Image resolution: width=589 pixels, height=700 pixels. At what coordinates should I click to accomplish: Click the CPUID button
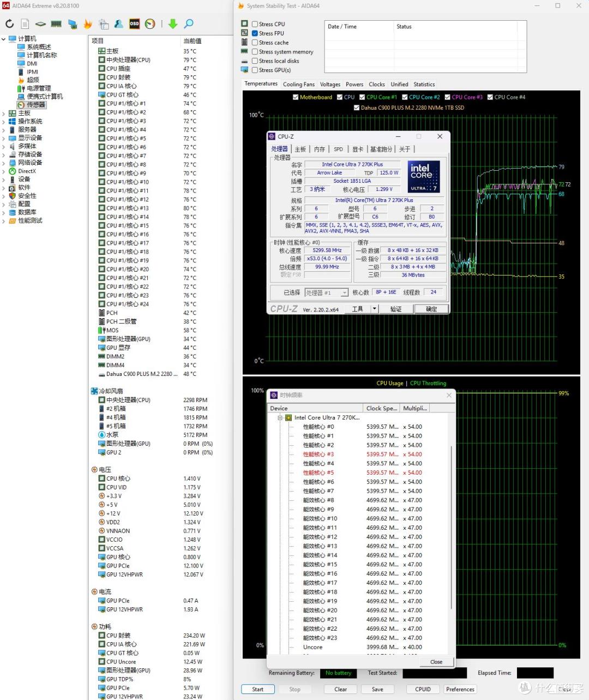423,689
